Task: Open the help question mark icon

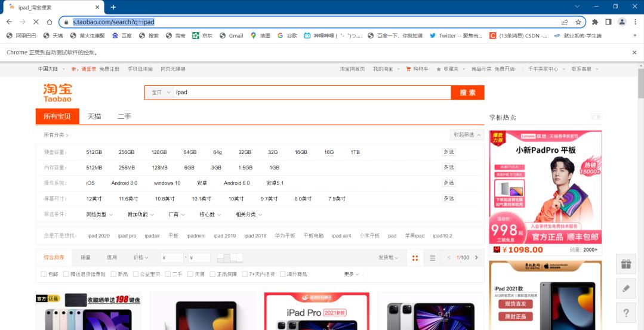Action: pyautogui.click(x=626, y=313)
